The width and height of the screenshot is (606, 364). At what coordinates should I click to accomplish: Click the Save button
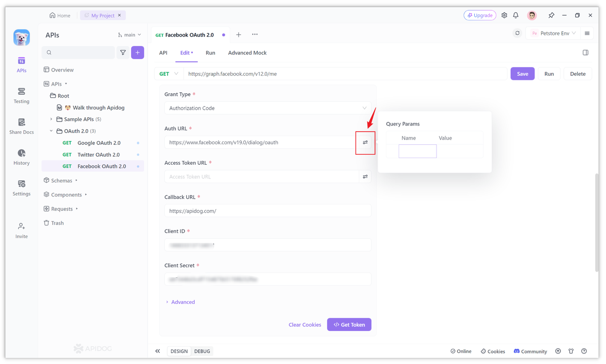522,74
